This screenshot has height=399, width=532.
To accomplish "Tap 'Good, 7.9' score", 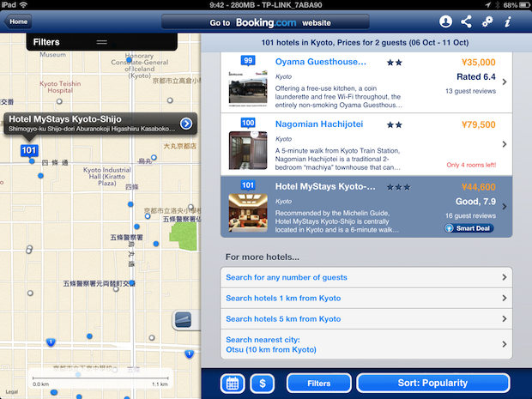I will click(x=475, y=202).
